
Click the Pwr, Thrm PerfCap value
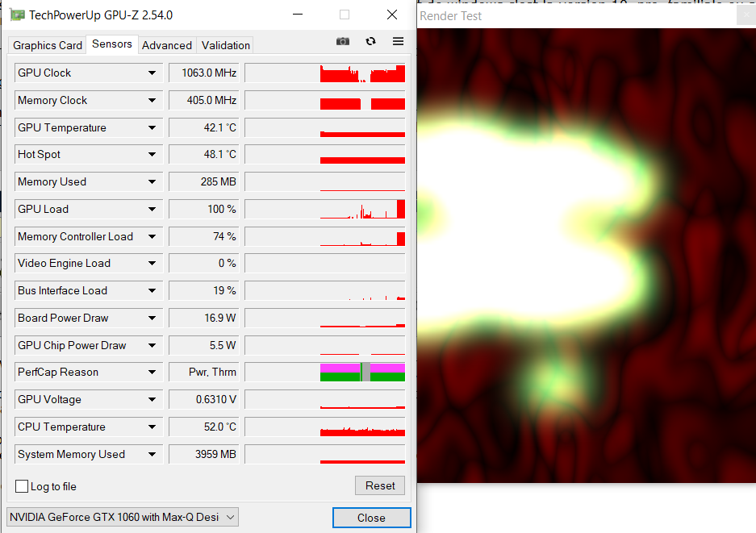[x=204, y=372]
